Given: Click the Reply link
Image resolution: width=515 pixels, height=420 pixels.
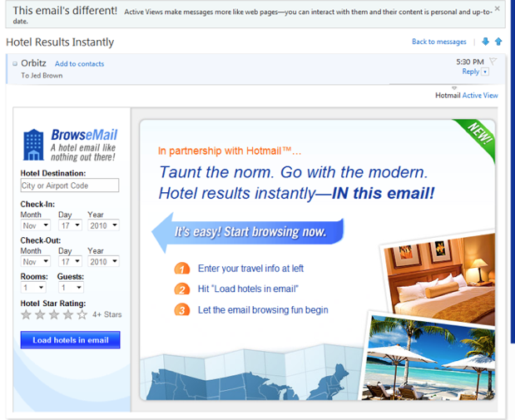Looking at the screenshot, I should click(471, 72).
